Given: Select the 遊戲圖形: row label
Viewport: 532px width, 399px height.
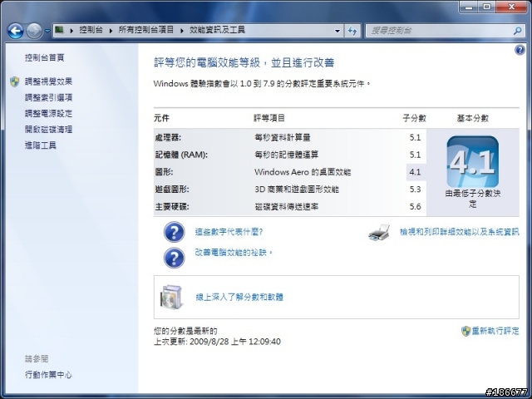Looking at the screenshot, I should pos(172,190).
